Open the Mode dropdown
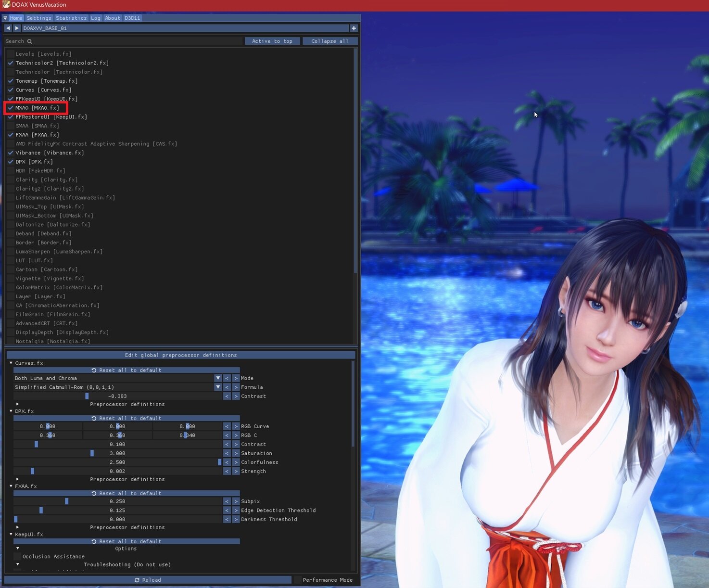 click(218, 378)
